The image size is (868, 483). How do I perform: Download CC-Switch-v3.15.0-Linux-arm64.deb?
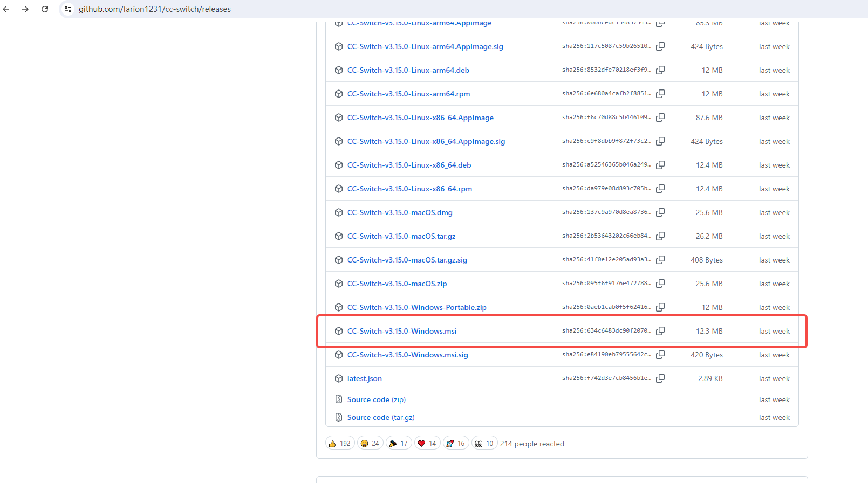pyautogui.click(x=408, y=70)
